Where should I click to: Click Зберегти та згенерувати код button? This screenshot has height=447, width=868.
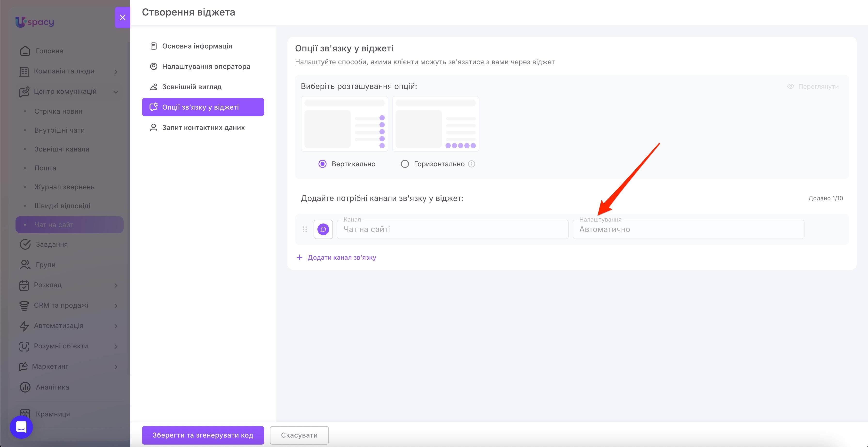click(x=203, y=435)
